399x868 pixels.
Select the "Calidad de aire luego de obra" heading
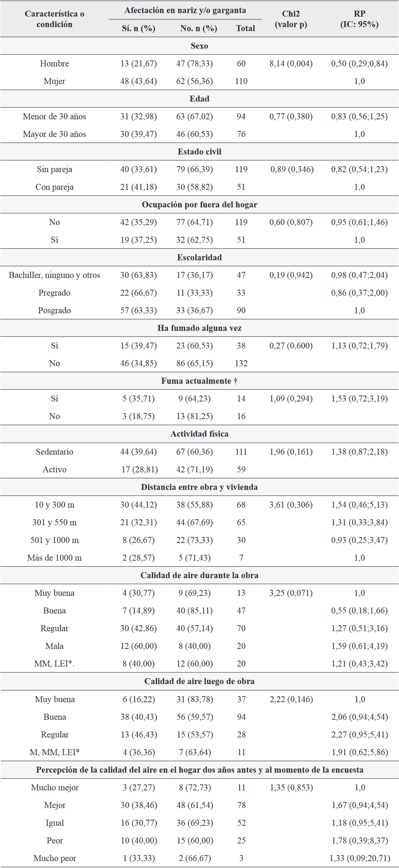[x=199, y=681]
